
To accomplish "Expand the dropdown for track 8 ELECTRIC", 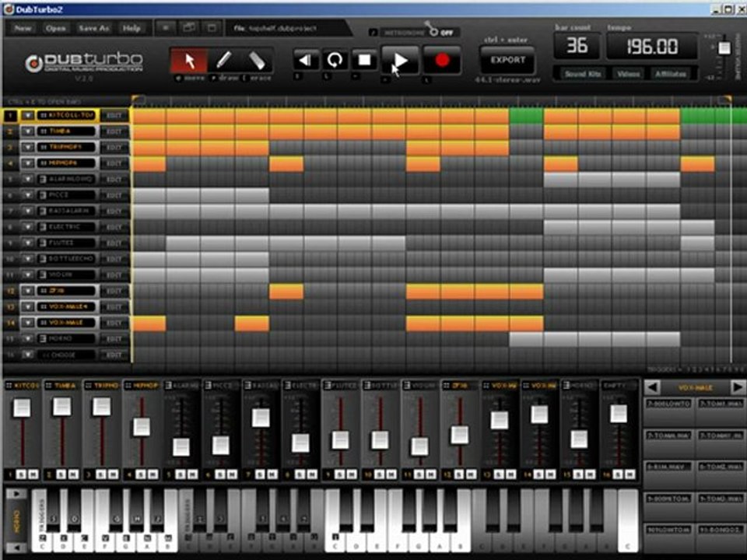I will tap(28, 227).
